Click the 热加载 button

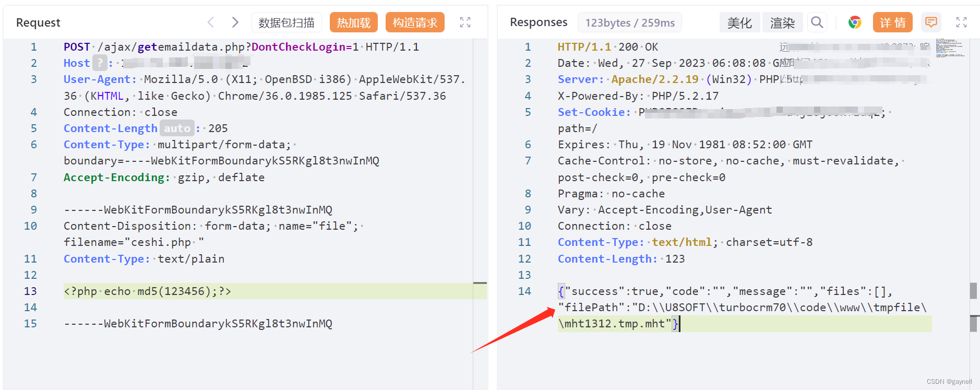point(354,22)
